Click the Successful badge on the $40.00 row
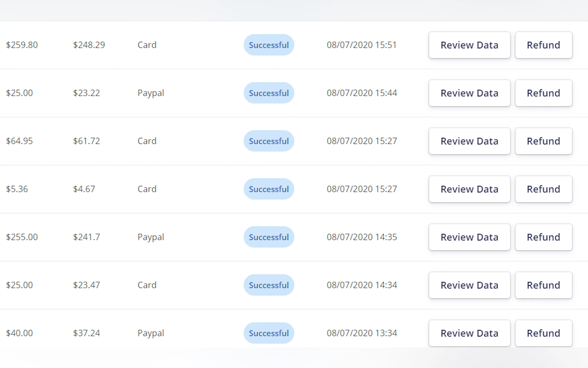Image resolution: width=588 pixels, height=368 pixels. (269, 333)
